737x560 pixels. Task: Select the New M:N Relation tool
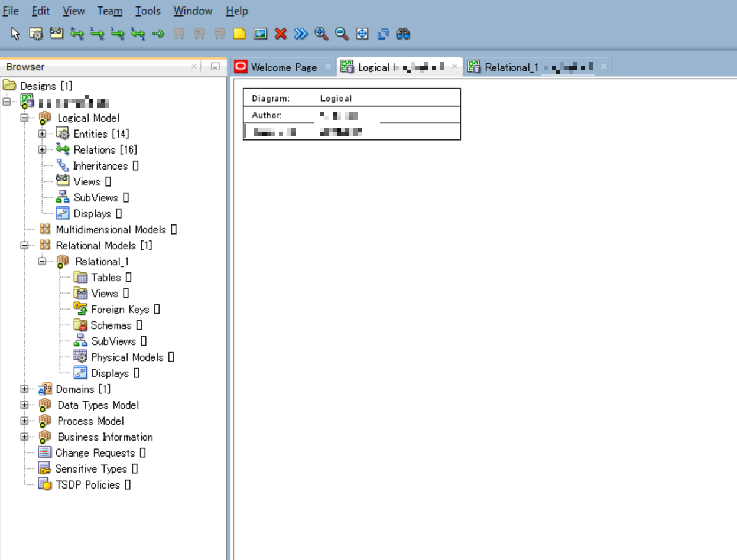pos(77,34)
